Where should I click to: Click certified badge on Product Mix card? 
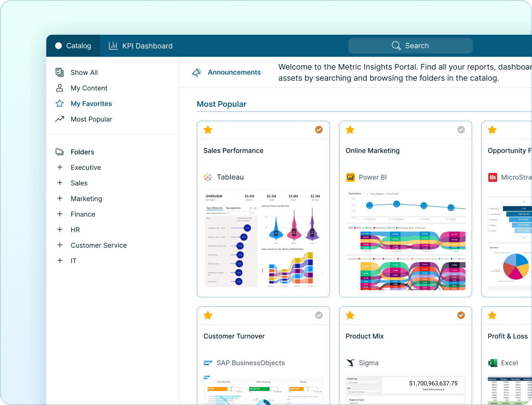461,315
